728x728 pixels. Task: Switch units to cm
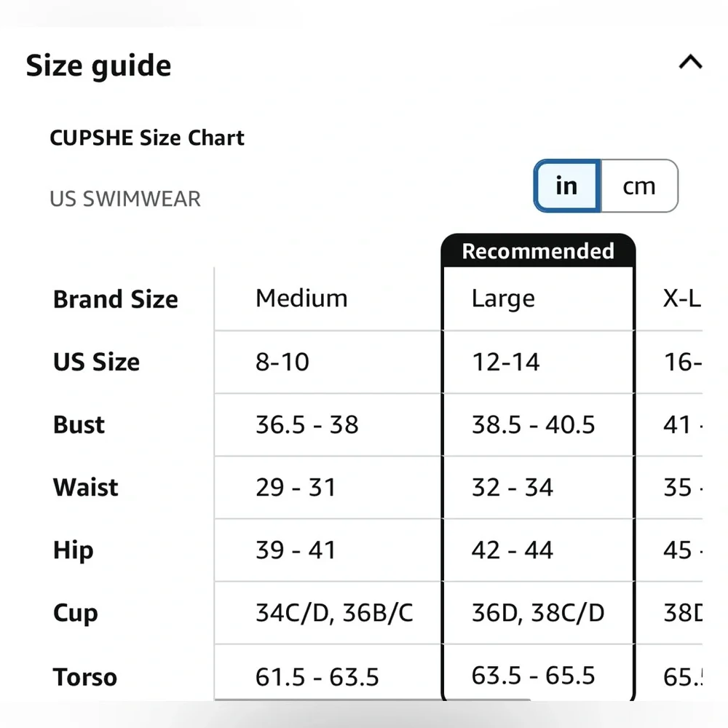639,186
